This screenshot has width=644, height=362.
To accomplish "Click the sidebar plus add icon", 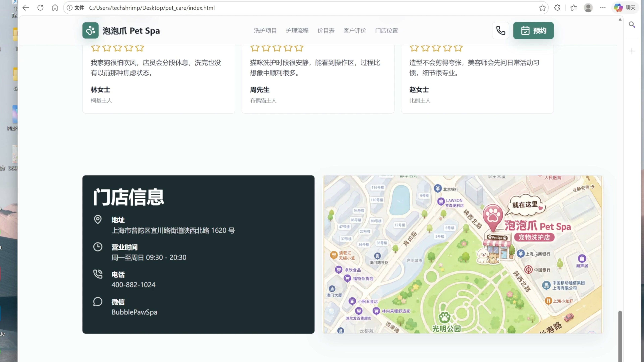I will [x=632, y=51].
